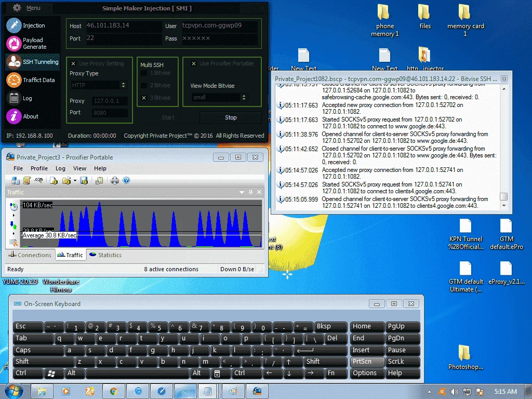
Task: Open About in SMI sidebar
Action: pos(22,116)
